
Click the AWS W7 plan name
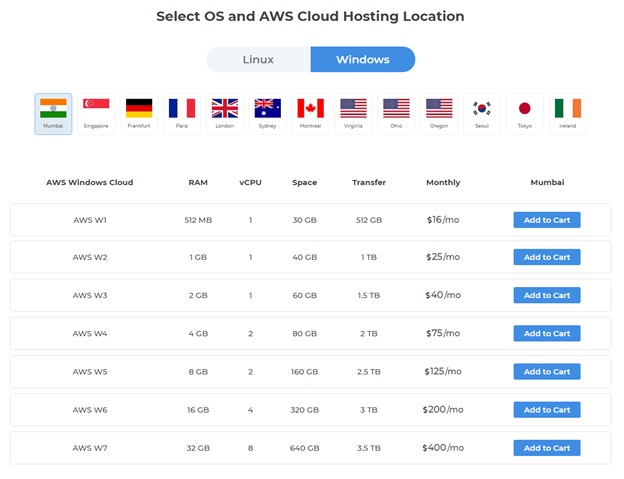coord(90,448)
